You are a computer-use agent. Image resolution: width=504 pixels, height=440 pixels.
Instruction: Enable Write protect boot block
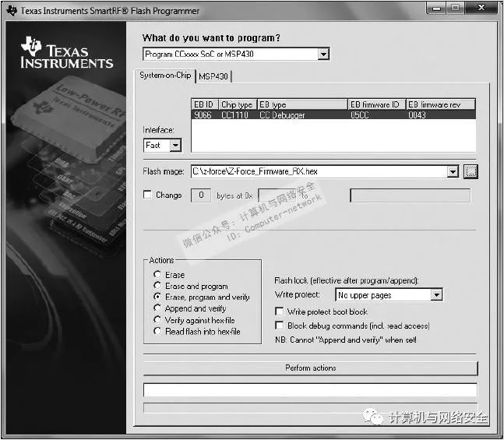(280, 312)
